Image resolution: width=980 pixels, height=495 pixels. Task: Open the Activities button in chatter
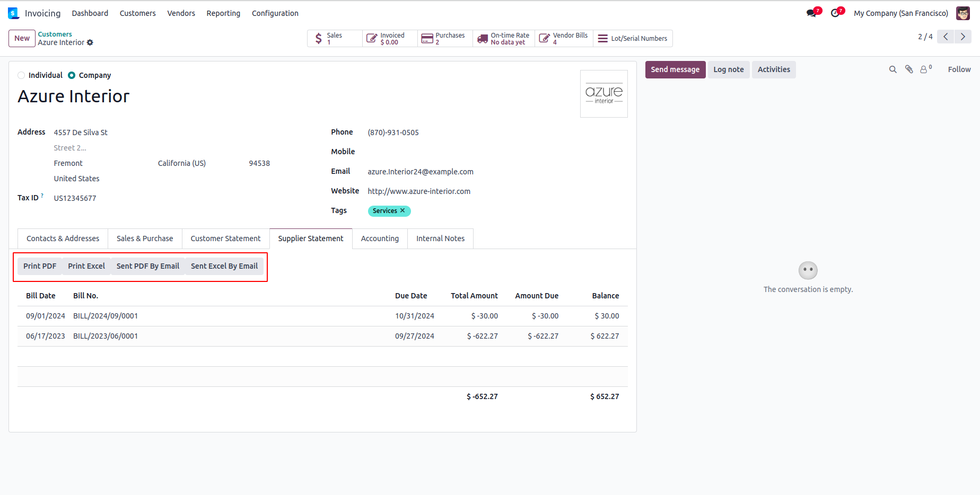774,69
